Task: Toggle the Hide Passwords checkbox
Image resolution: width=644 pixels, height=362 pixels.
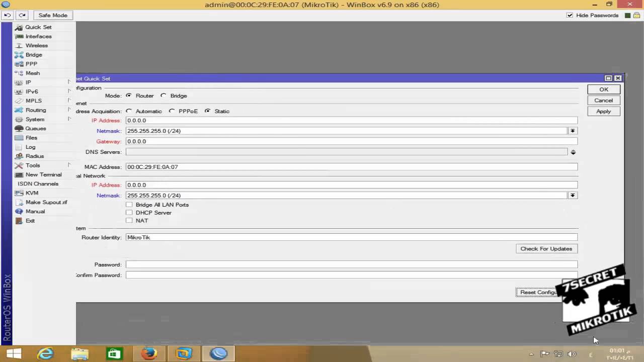Action: 570,15
